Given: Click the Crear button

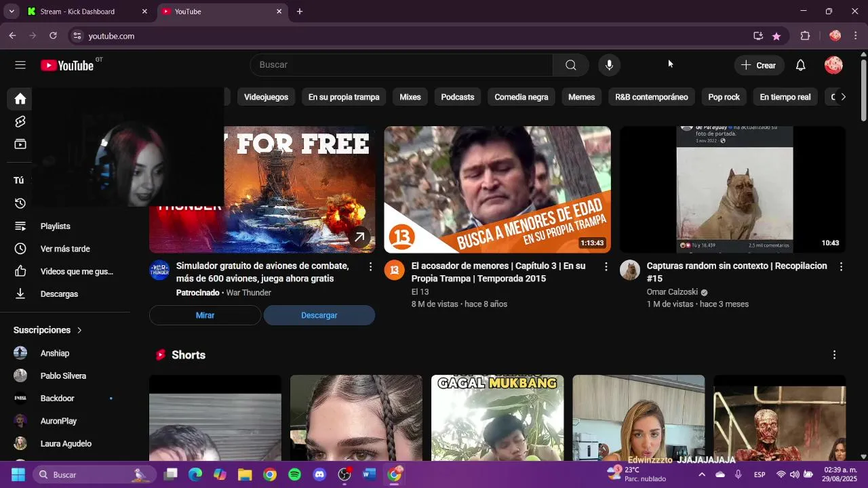Looking at the screenshot, I should [x=758, y=65].
